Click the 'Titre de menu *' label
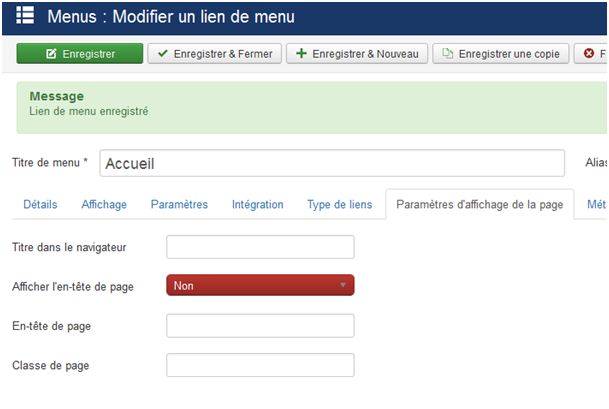Screen dimensions: 609x409 point(50,162)
